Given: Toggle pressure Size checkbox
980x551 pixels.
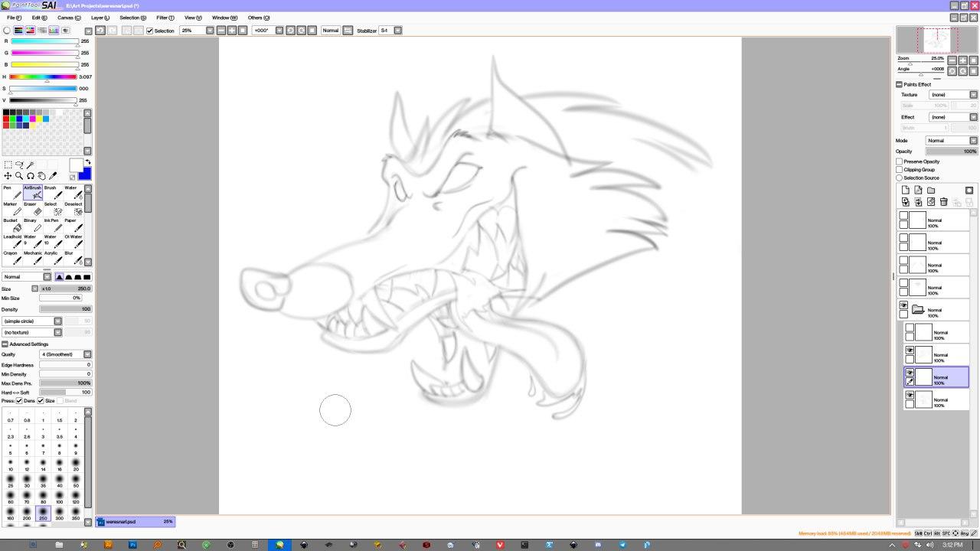Looking at the screenshot, I should pyautogui.click(x=41, y=401).
